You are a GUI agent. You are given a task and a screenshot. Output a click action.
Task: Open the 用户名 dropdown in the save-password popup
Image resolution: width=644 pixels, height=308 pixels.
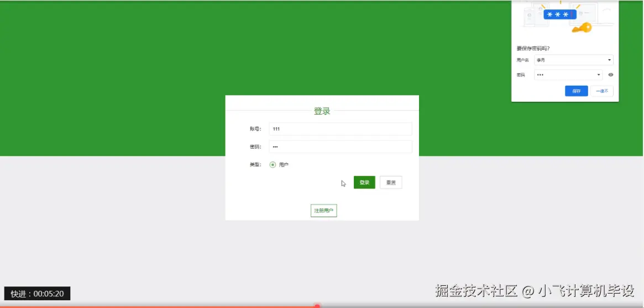[x=574, y=60]
